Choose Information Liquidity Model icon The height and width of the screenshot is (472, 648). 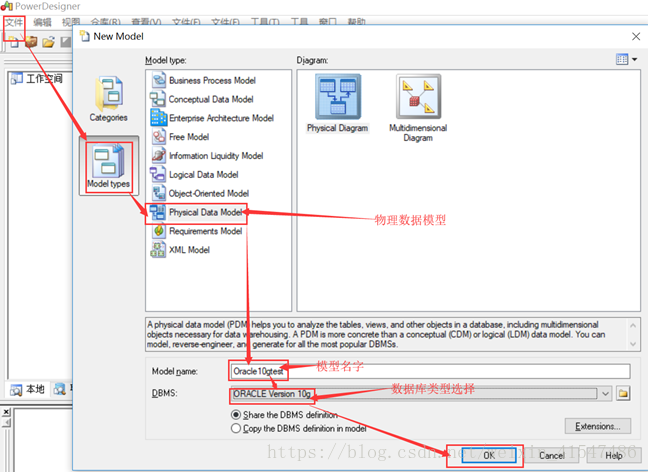coord(159,156)
